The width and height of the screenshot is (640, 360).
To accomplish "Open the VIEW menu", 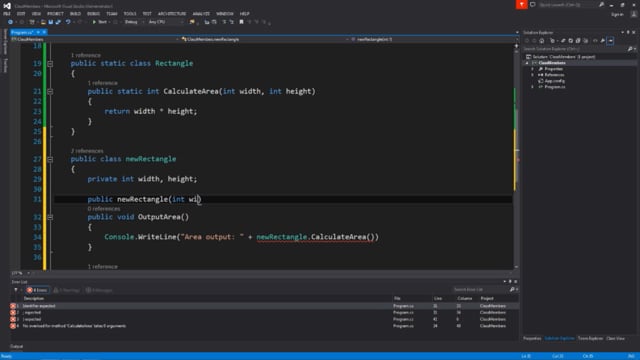I will (36, 13).
